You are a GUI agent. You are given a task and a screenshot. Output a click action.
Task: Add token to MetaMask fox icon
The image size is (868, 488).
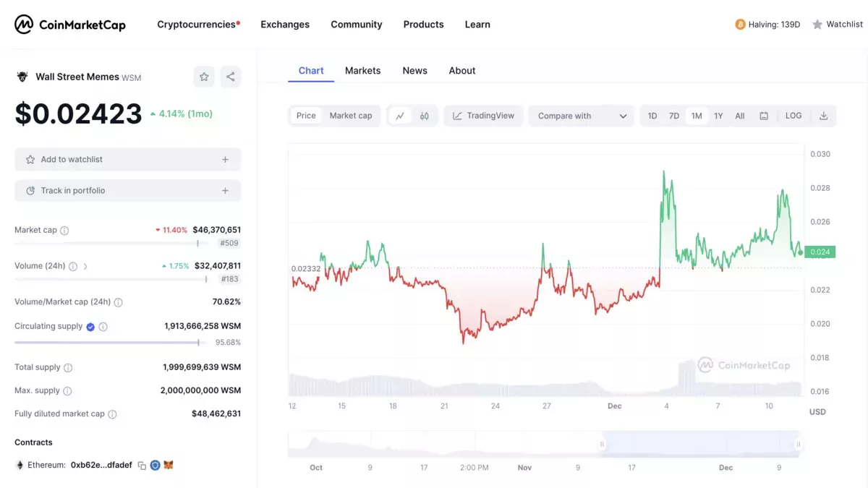coord(168,465)
